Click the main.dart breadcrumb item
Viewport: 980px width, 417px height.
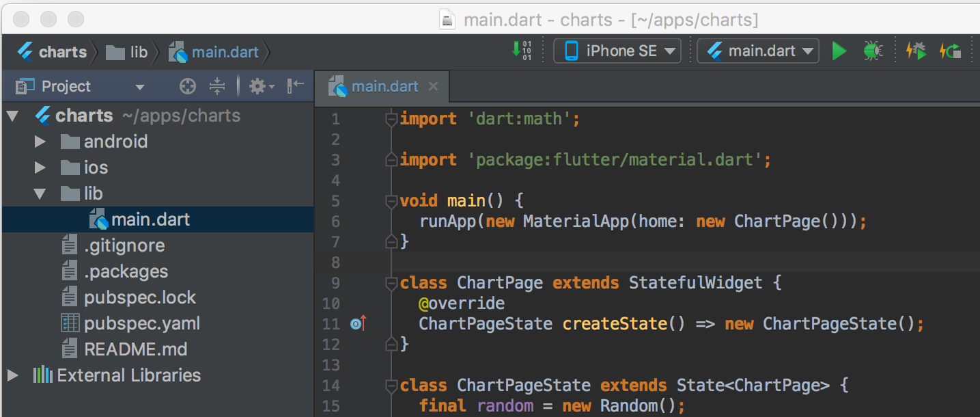tap(214, 52)
